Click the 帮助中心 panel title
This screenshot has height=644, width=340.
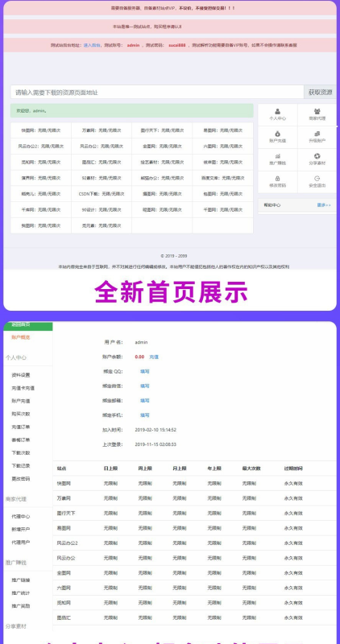click(272, 205)
